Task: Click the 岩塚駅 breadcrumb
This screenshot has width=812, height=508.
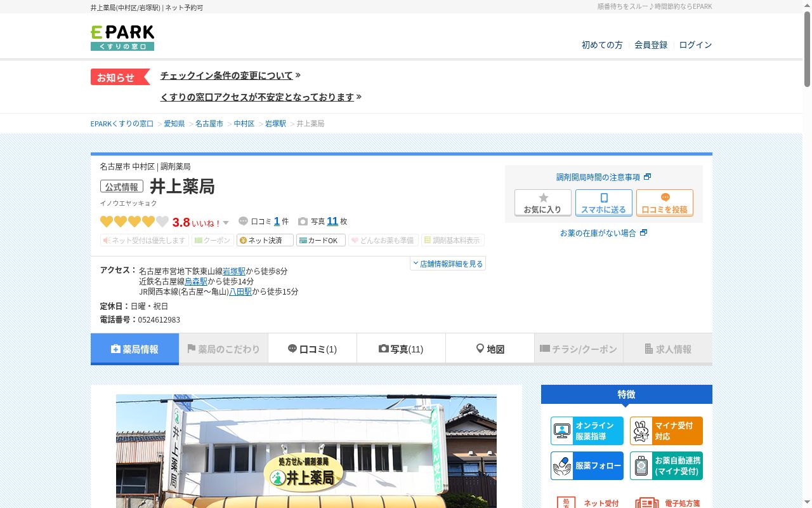Action: click(275, 124)
